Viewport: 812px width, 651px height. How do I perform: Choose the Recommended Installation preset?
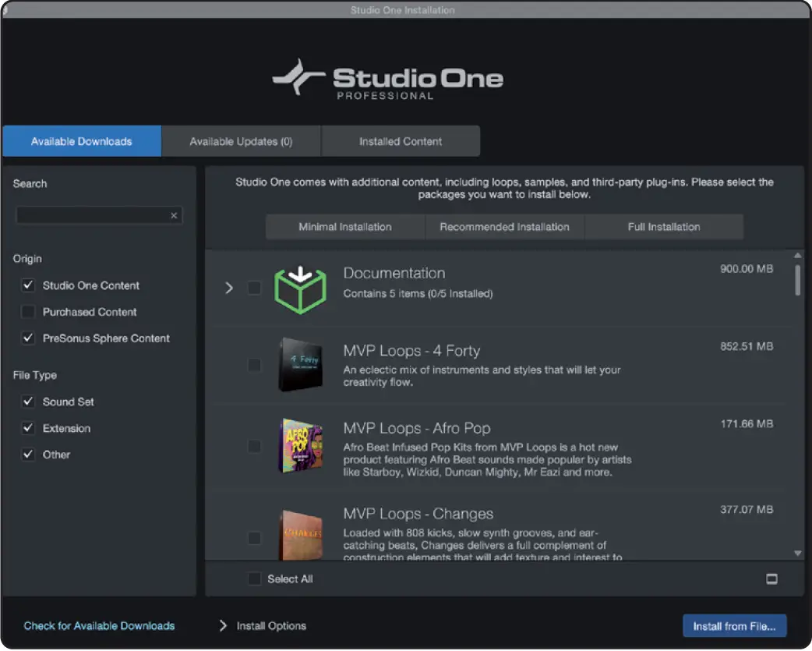coord(504,227)
